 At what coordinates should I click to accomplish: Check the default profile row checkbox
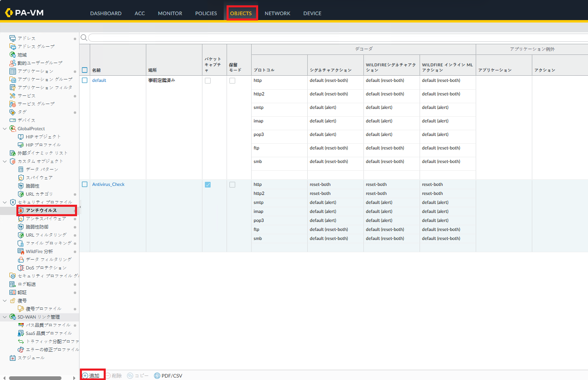point(85,81)
